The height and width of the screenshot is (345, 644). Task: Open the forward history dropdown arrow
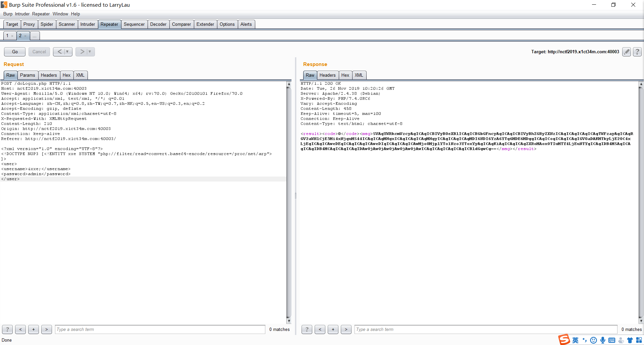90,52
